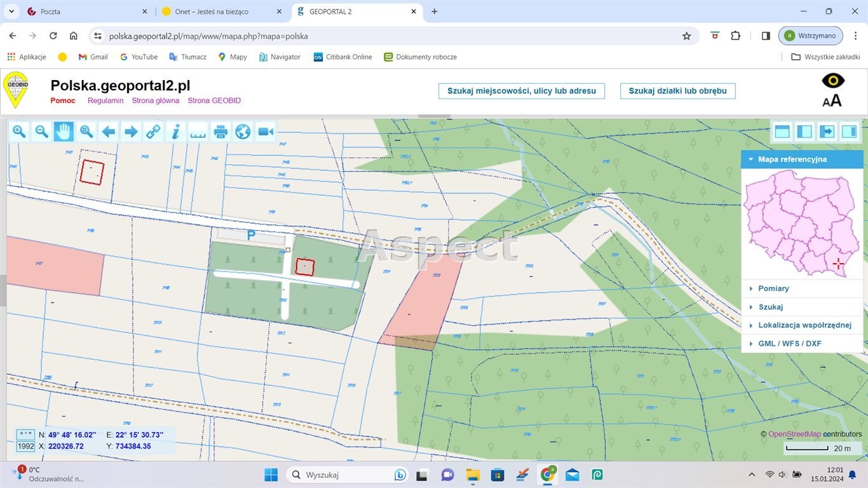Open the Regulamin link

pyautogui.click(x=105, y=100)
